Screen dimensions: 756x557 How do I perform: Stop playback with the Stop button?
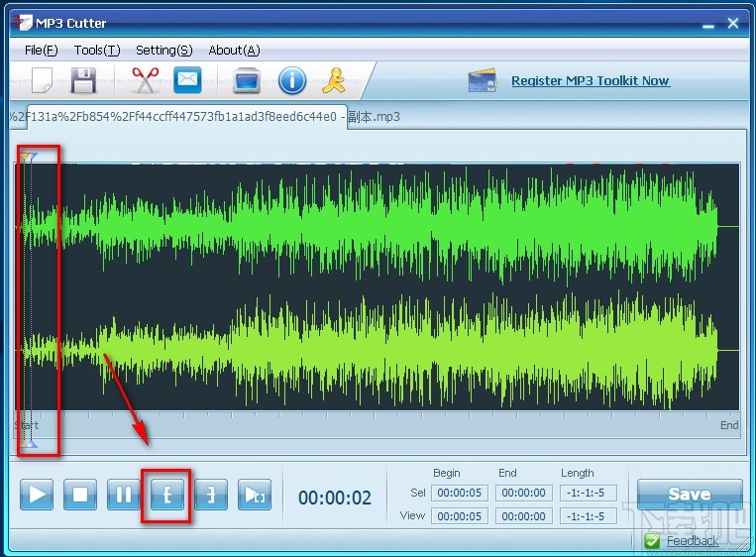click(80, 495)
